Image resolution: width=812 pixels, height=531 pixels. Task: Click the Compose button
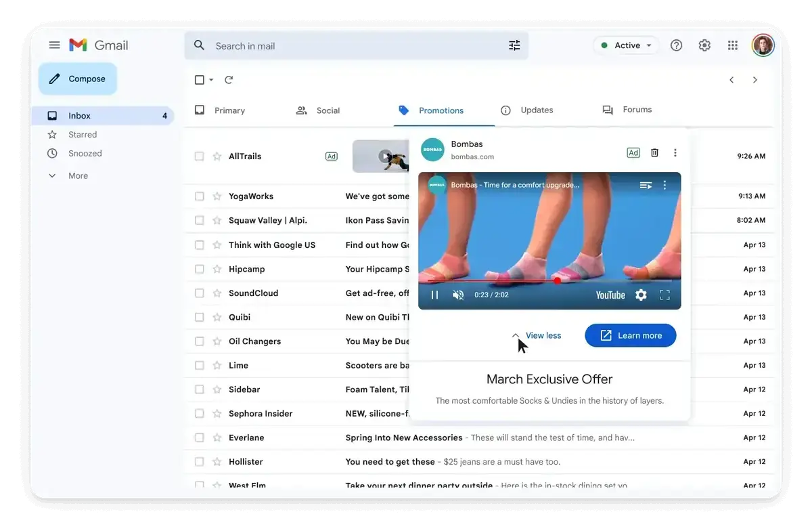(x=78, y=79)
